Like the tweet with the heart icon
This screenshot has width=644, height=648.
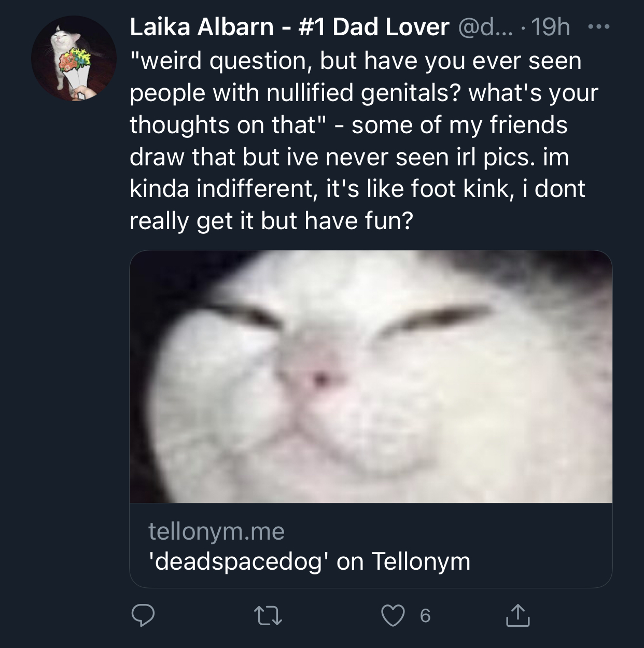pos(393,615)
